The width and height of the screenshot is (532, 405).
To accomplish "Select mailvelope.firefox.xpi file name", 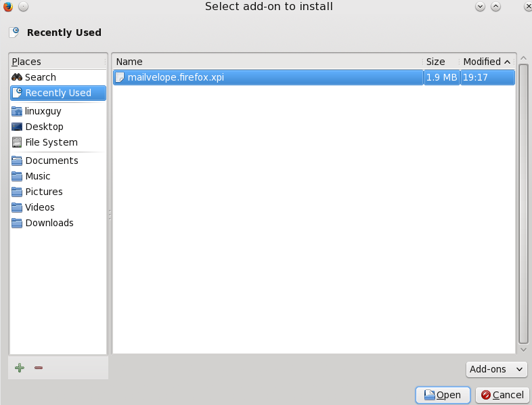I will tap(176, 77).
